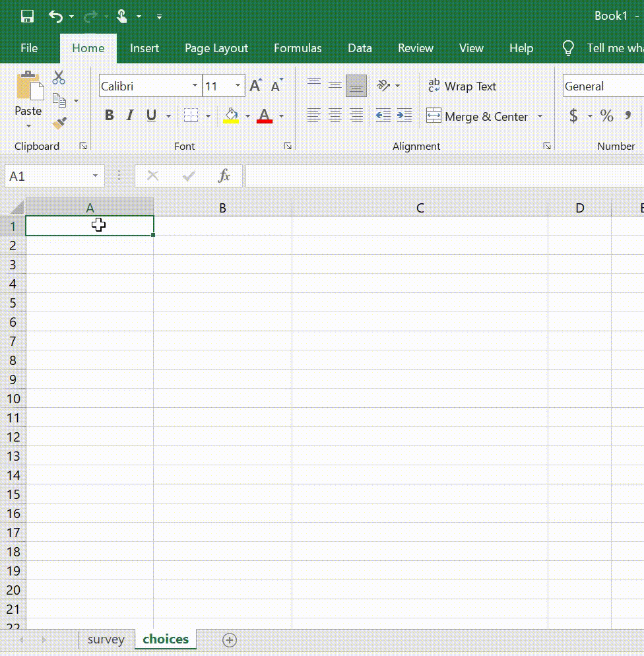Apply Accounting dollar format
This screenshot has width=644, height=656.
pyautogui.click(x=574, y=116)
